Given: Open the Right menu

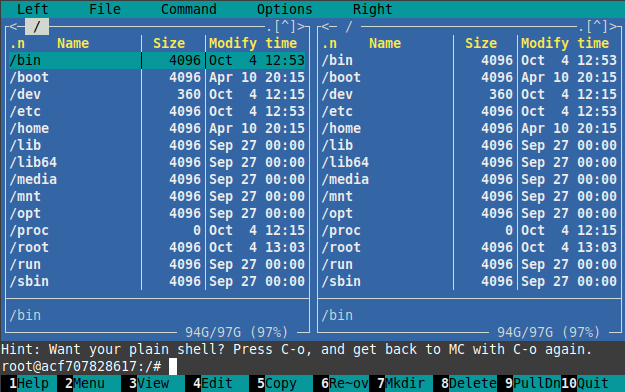Looking at the screenshot, I should pos(373,9).
